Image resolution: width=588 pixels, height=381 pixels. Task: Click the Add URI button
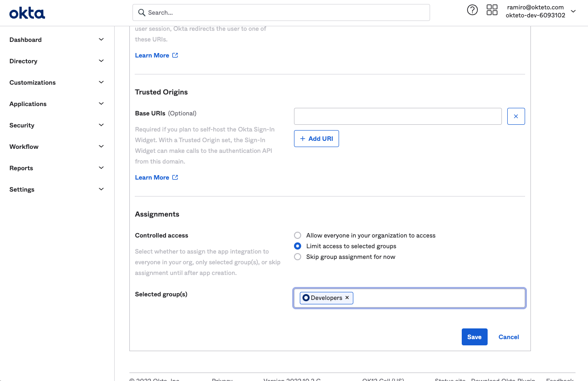316,139
